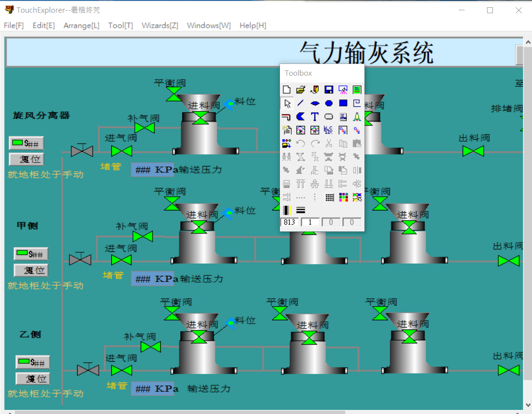The image size is (532, 414).
Task: Click the 813 field in Toolbox
Action: coord(290,223)
